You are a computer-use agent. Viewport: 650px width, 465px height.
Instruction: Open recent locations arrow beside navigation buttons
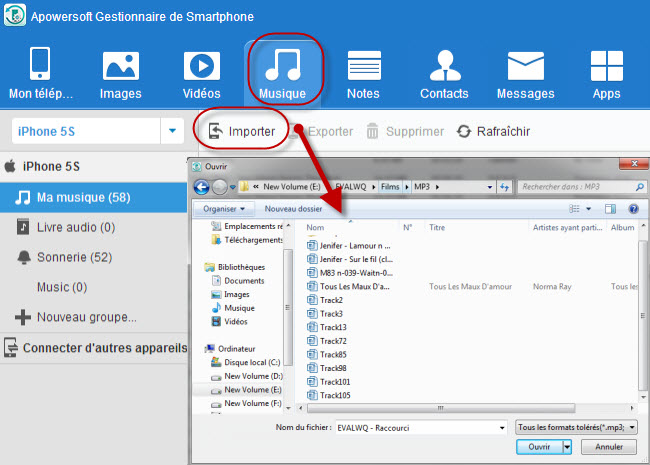click(233, 187)
